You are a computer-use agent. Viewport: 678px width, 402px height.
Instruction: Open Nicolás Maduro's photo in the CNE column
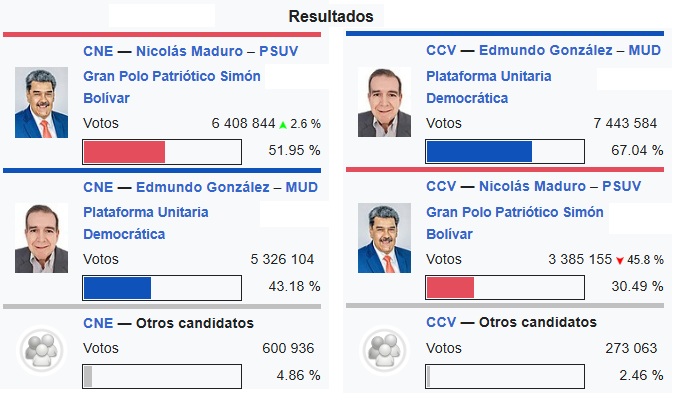pyautogui.click(x=42, y=103)
